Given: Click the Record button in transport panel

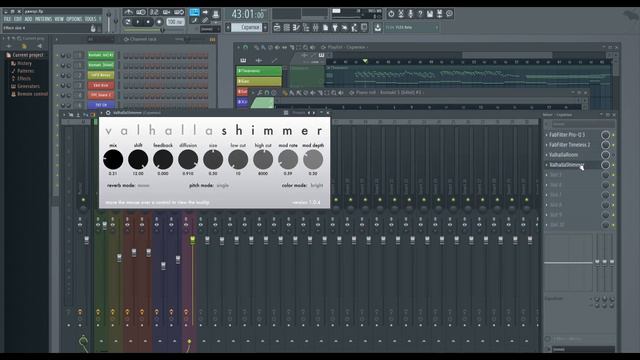Looking at the screenshot, I should coord(159,22).
